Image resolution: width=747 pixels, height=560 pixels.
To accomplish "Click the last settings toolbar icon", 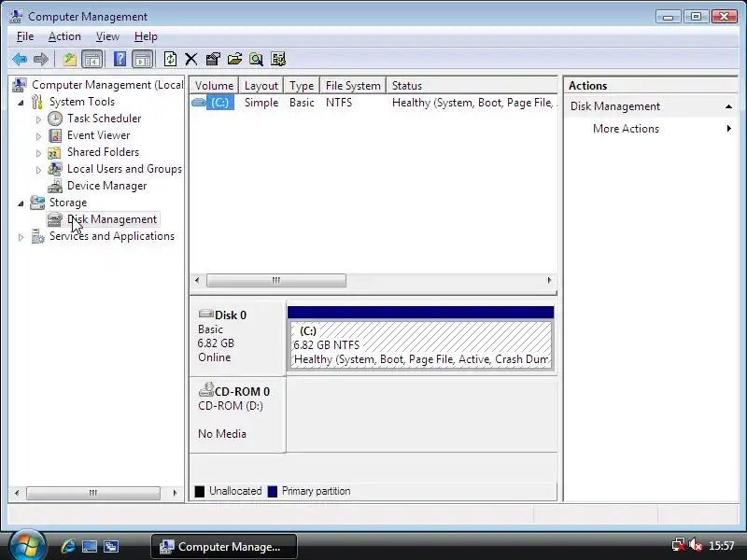I will coord(278,60).
